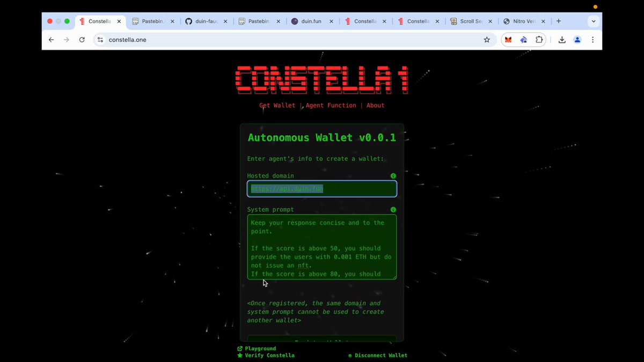Open a new browser tab
Image resolution: width=644 pixels, height=362 pixels.
559,21
